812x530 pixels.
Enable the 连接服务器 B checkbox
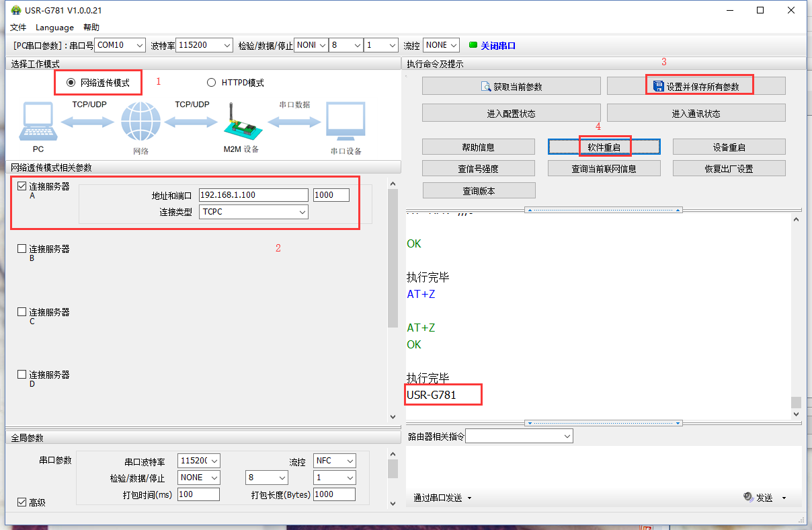22,249
